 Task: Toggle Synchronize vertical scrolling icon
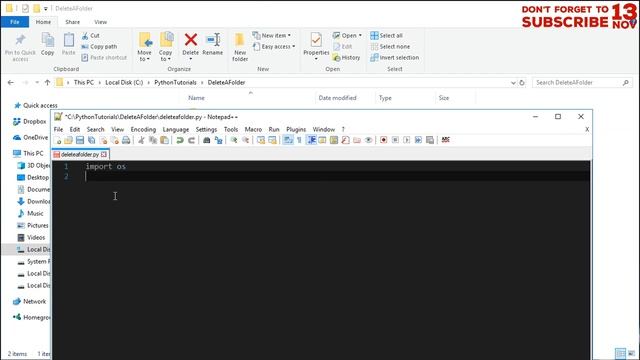pyautogui.click(x=261, y=140)
